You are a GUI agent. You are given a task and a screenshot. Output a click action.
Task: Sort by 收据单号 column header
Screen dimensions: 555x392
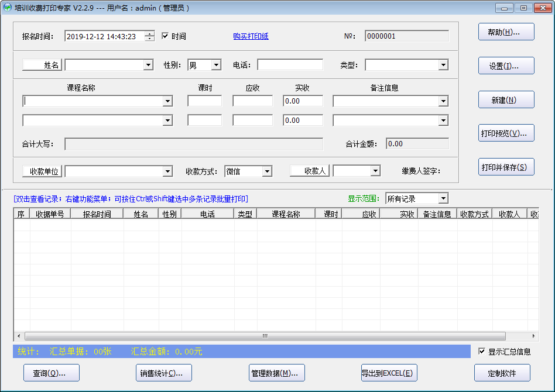[50, 214]
